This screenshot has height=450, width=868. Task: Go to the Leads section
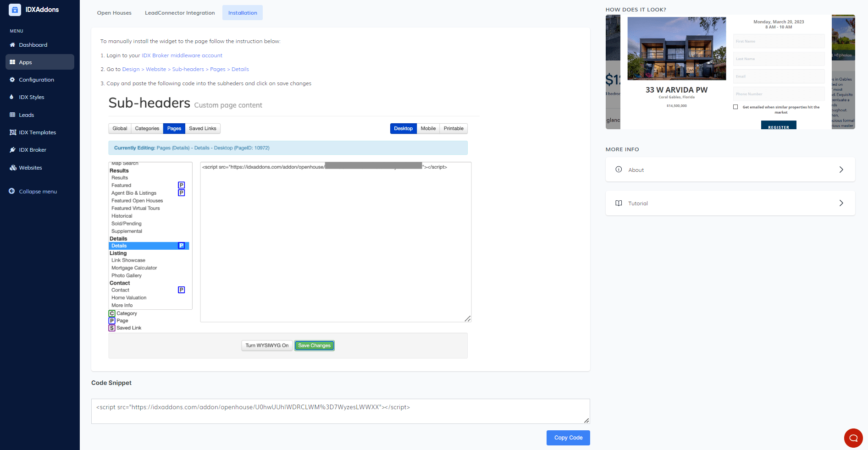click(26, 115)
